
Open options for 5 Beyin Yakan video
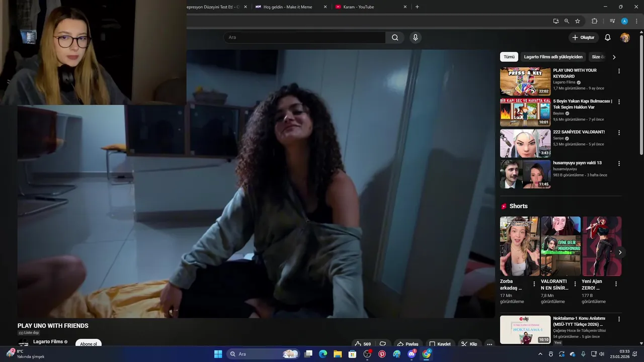tap(619, 102)
